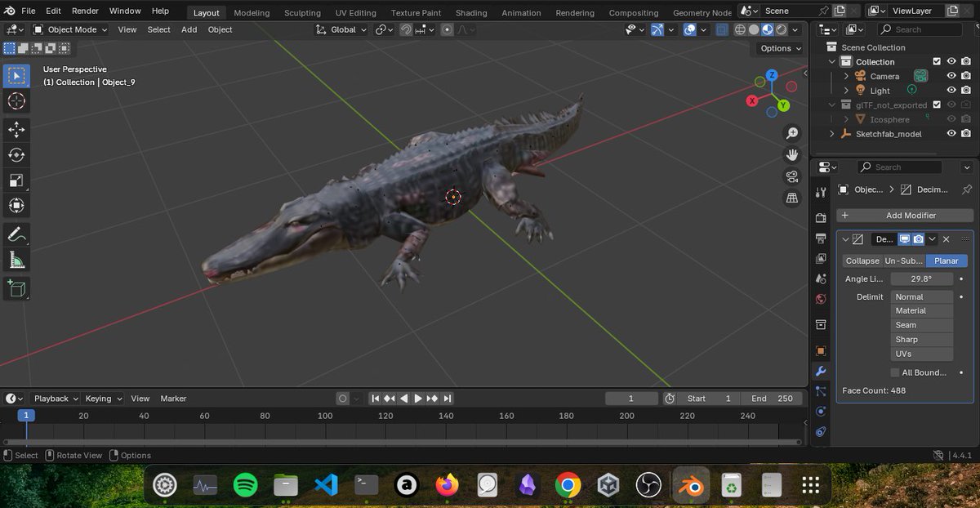Expand the Sketchfab_model tree item

[832, 134]
